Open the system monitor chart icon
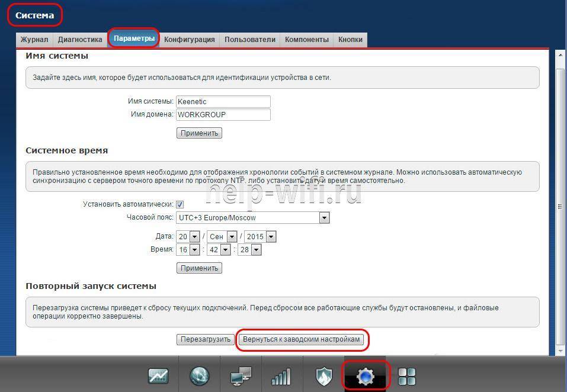Image resolution: width=567 pixels, height=392 pixels. 158,376
